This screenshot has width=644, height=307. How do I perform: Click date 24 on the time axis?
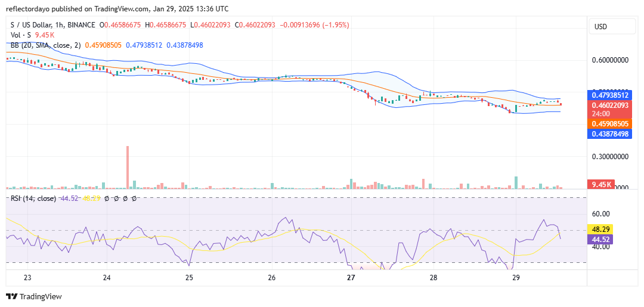click(107, 277)
